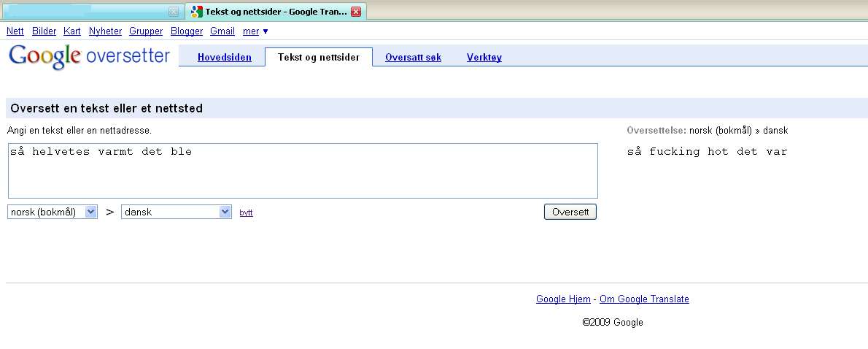Click the Google Translate tab favicon
This screenshot has height=349, width=868.
pos(196,12)
